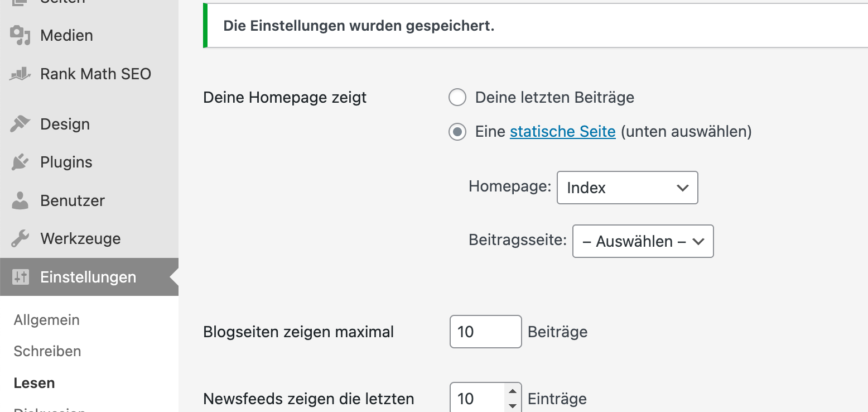Go to Schreiben settings submenu

coord(47,351)
